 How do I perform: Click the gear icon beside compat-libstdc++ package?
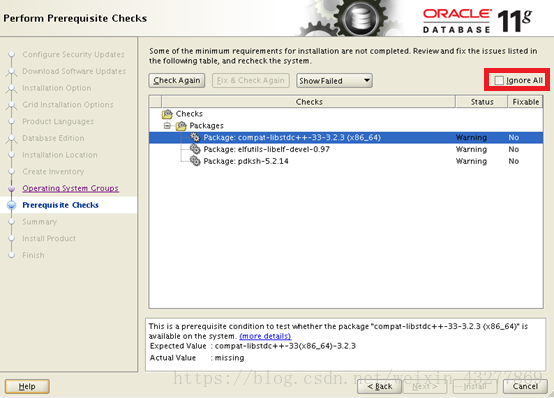(x=195, y=137)
